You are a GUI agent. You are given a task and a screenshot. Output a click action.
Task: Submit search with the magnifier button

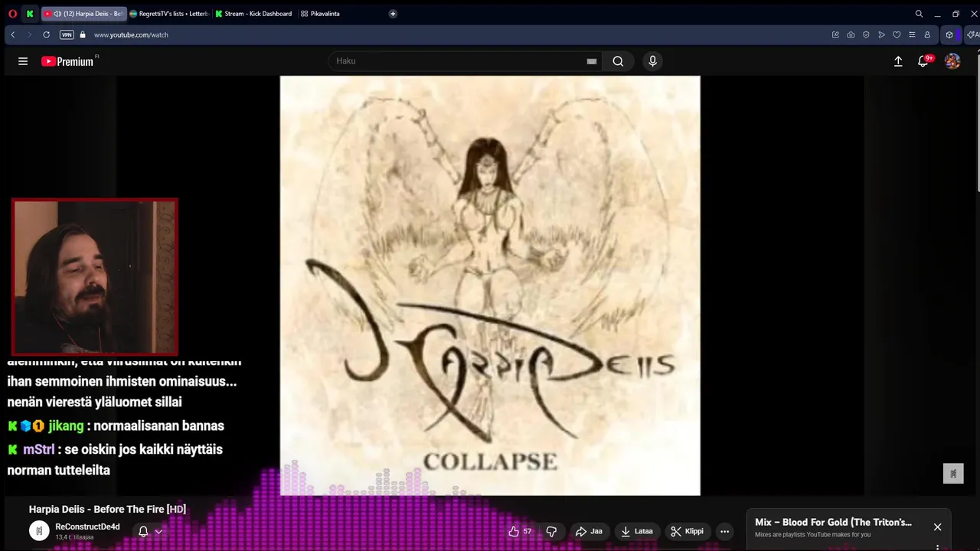coord(618,61)
